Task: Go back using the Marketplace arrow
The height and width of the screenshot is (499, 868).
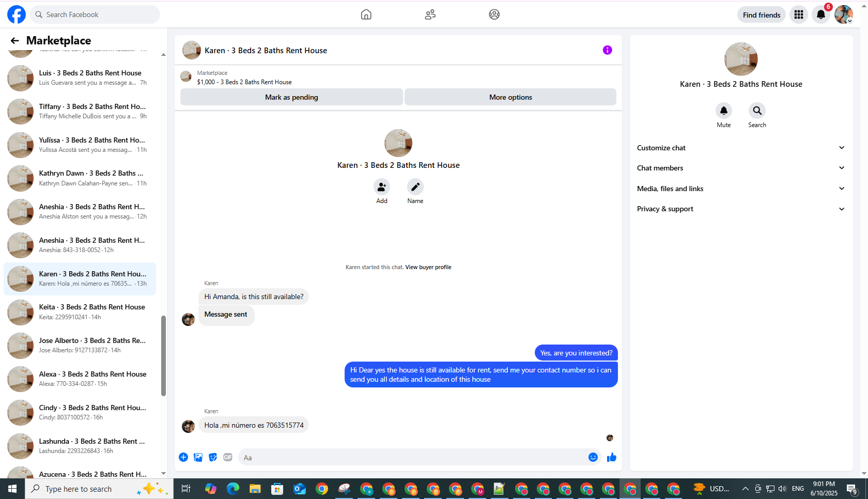Action: pyautogui.click(x=14, y=40)
